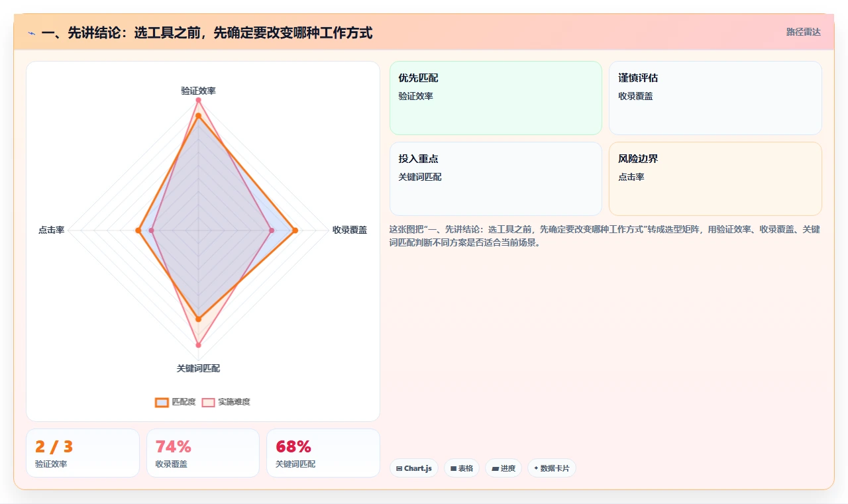
Task: Click the orange data point on 收录覆盖 axis
Action: pos(295,230)
